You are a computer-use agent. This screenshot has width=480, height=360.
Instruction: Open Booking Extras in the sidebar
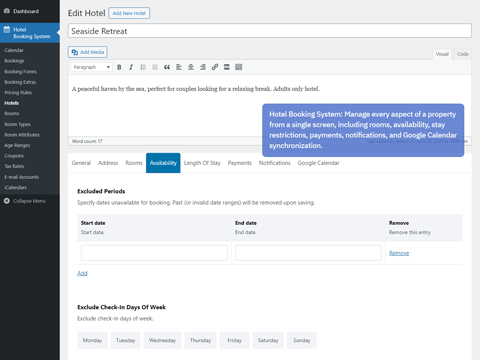point(20,82)
